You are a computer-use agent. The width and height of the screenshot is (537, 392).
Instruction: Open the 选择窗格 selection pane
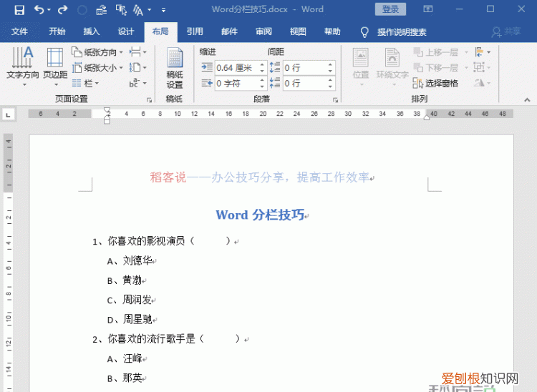click(435, 83)
